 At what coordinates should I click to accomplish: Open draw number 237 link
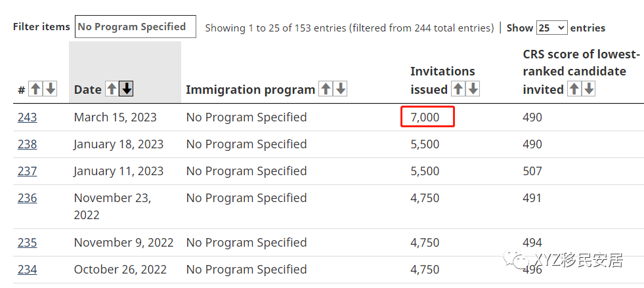click(27, 171)
